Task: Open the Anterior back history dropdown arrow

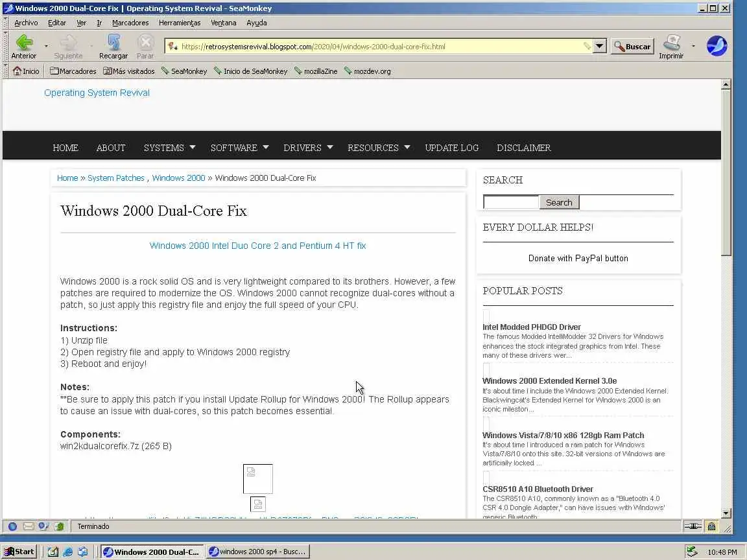Action: pyautogui.click(x=46, y=46)
